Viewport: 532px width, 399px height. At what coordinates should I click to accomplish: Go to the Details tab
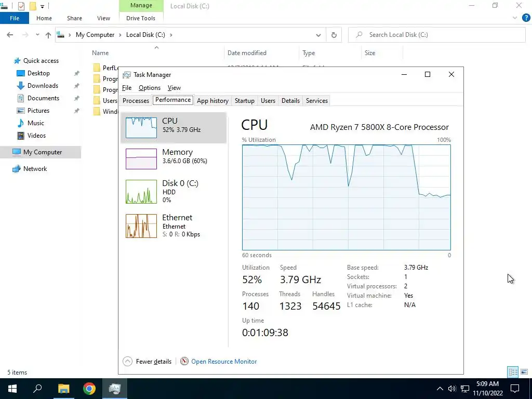click(290, 101)
